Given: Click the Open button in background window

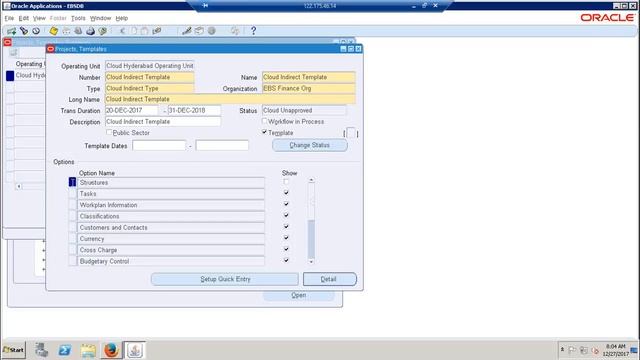Looking at the screenshot, I should (x=298, y=296).
